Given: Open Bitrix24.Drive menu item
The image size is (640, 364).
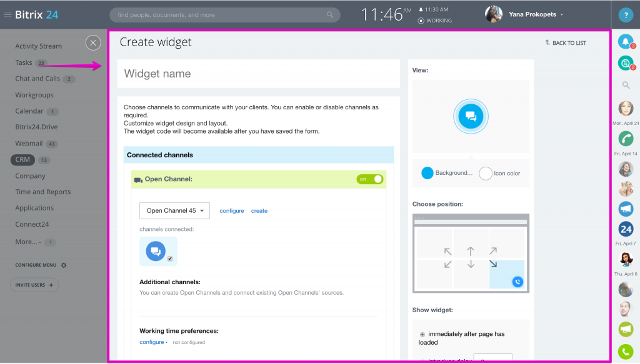Looking at the screenshot, I should 36,127.
